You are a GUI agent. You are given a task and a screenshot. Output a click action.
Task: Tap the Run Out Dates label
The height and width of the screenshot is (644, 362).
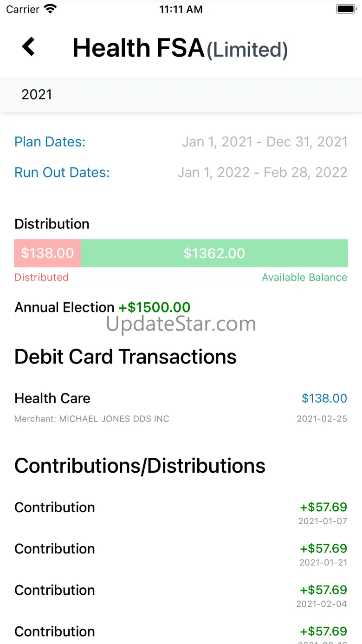[x=62, y=172]
